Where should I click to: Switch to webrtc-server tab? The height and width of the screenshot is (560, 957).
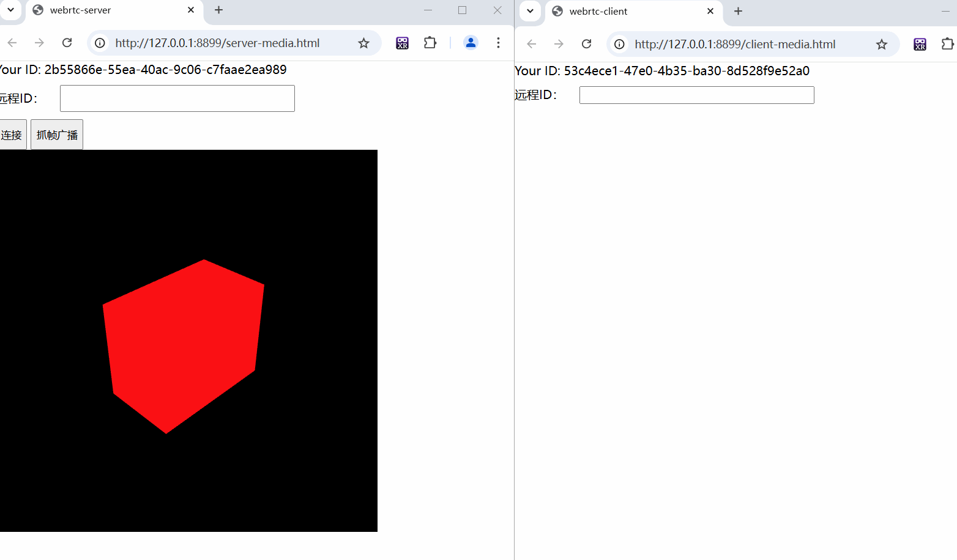coord(113,10)
